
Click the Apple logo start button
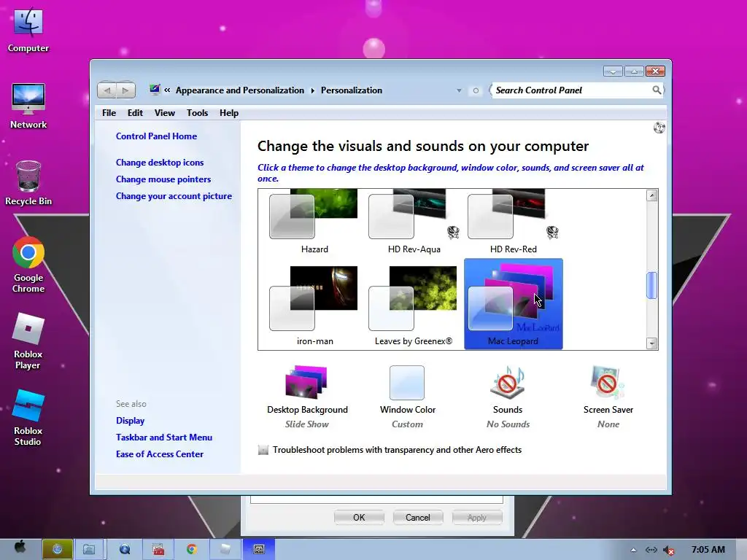(20, 547)
